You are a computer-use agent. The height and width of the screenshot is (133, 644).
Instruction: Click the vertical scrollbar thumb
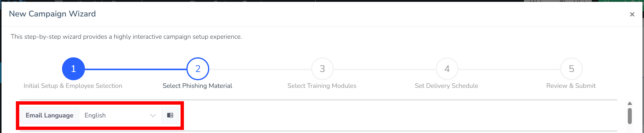pyautogui.click(x=630, y=116)
